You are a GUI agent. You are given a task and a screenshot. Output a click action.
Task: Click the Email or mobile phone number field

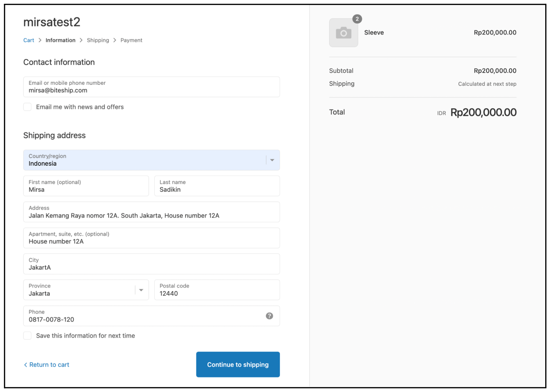click(x=152, y=87)
